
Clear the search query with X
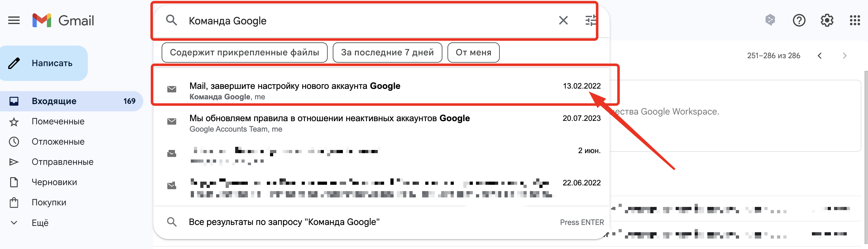[563, 21]
